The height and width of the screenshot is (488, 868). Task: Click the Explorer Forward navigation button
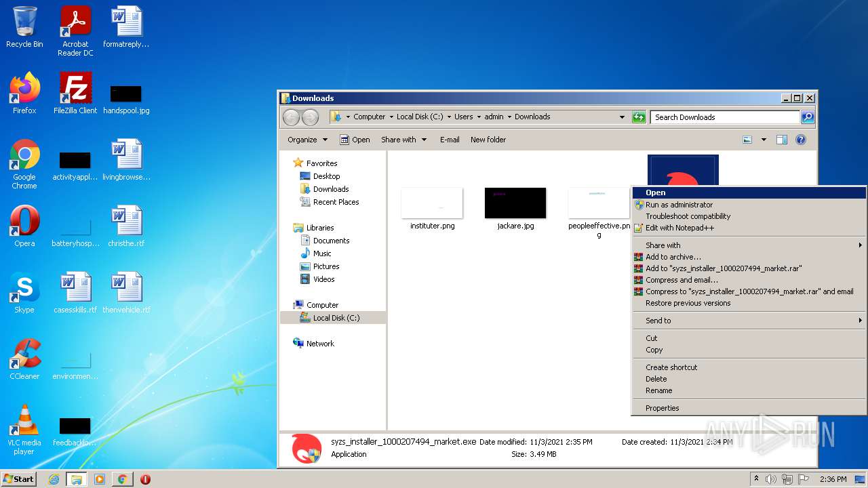tap(310, 117)
